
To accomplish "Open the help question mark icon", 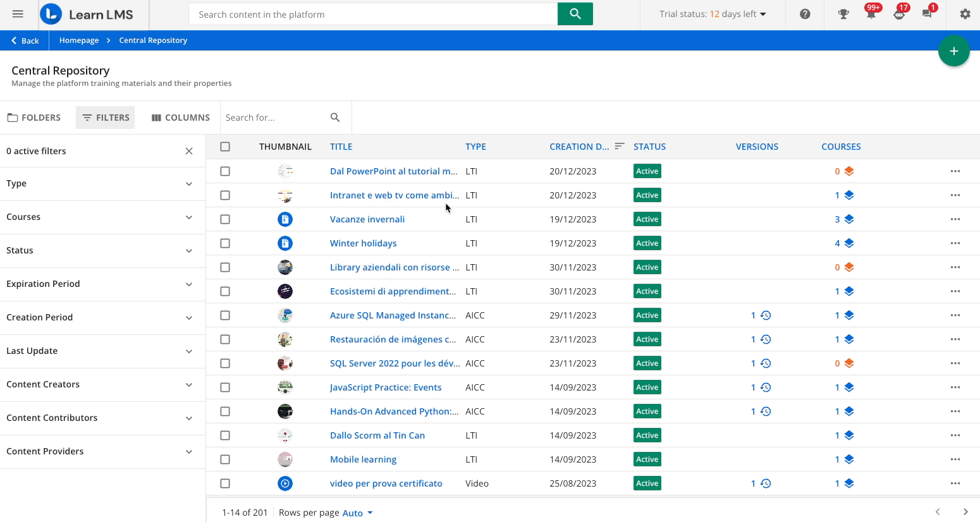I will (804, 13).
